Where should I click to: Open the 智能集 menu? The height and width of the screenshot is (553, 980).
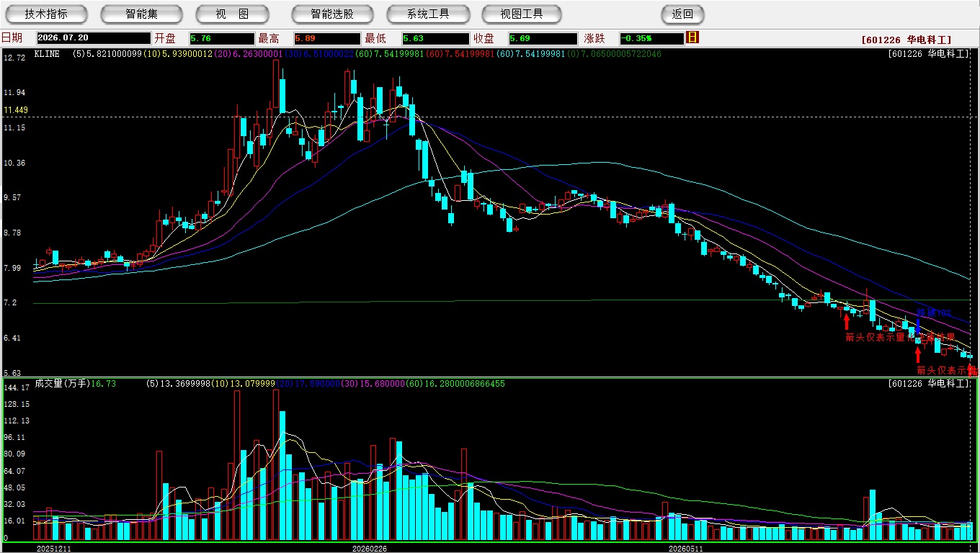click(x=142, y=14)
